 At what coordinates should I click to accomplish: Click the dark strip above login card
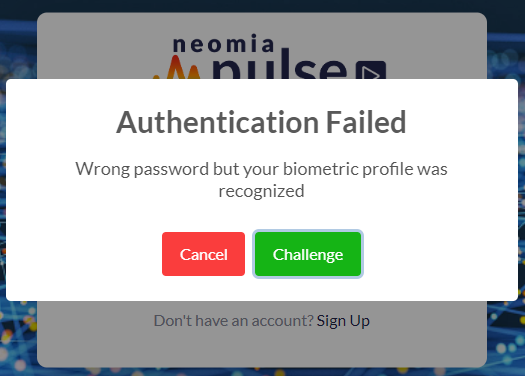click(x=261, y=6)
